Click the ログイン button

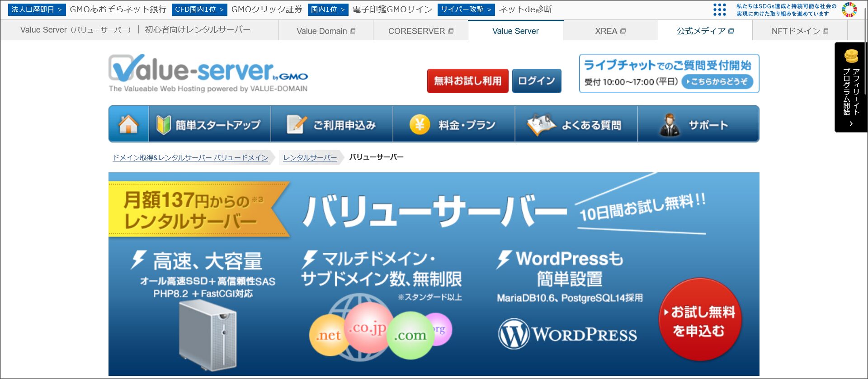(537, 81)
